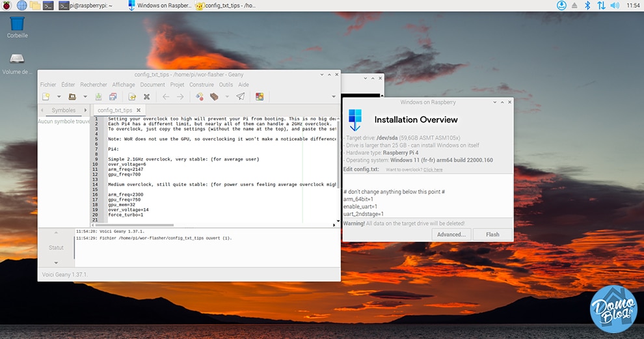
Task: Click the Bluetooth tray icon
Action: 587,5
